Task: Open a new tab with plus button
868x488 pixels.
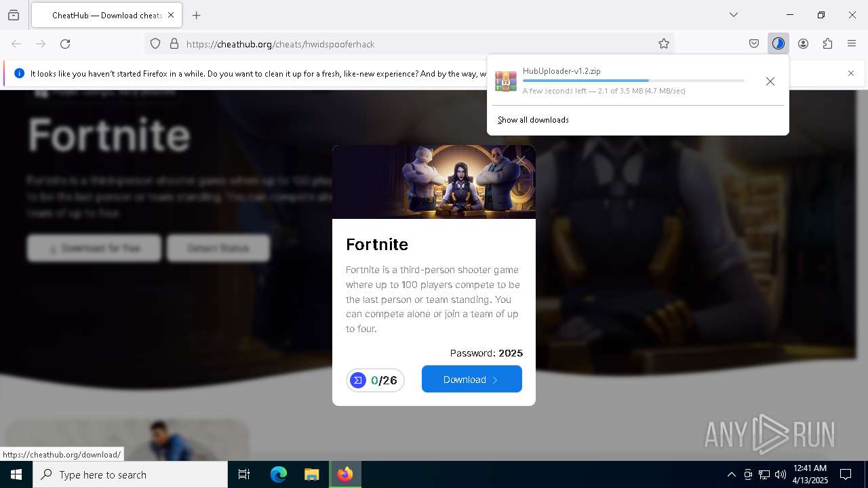Action: 197,15
